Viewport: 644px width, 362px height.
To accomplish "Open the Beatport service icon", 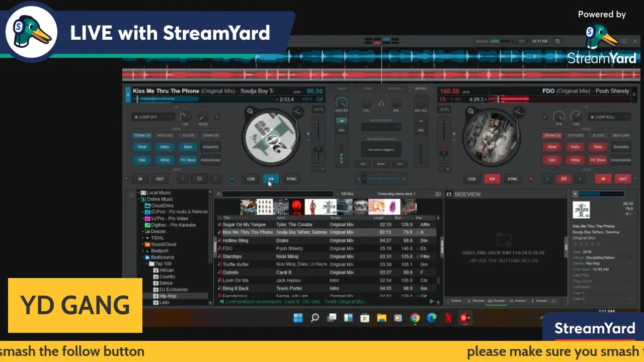I will 147,251.
